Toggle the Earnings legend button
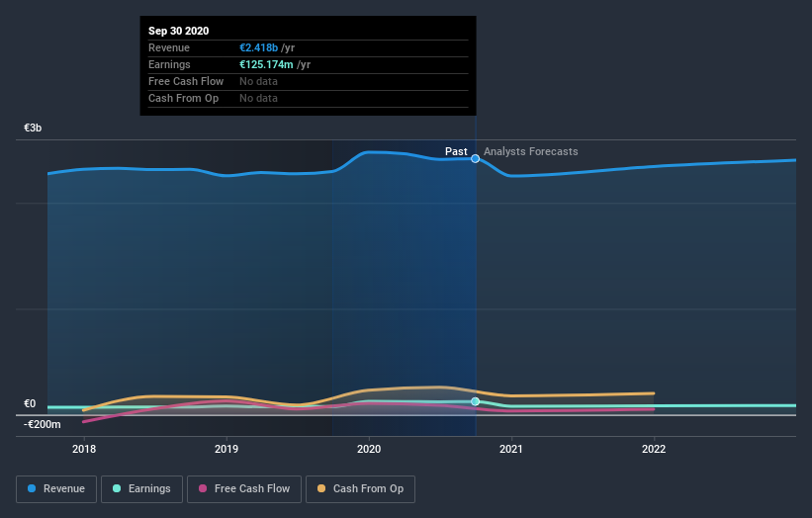Viewport: 812px width, 518px height. coord(141,489)
